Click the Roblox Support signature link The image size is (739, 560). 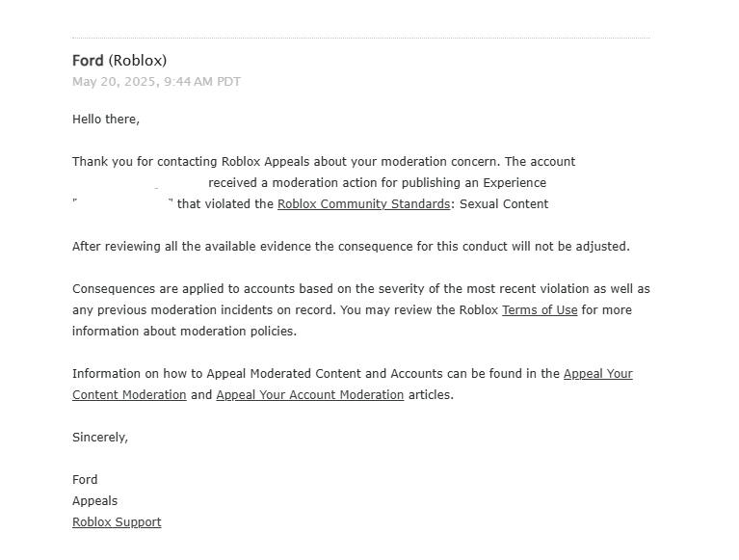(x=117, y=522)
